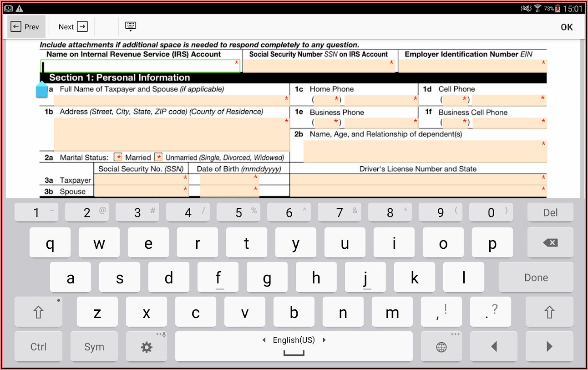Tap the battery icon in the status bar
The width and height of the screenshot is (588, 370).
coord(558,8)
